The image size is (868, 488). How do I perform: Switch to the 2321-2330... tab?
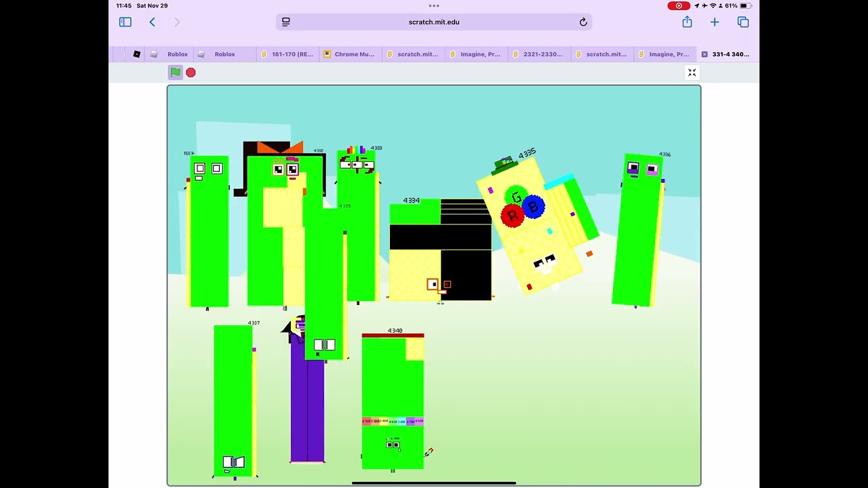click(x=539, y=54)
